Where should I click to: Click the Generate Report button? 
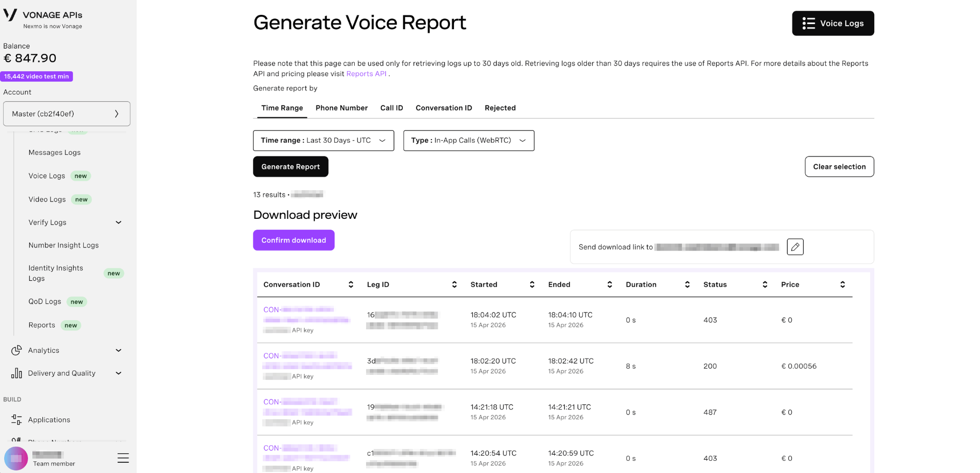290,167
